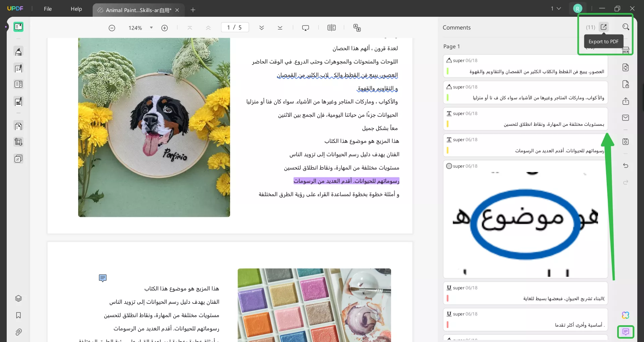Viewport: 644px width, 342px height.
Task: Select the Crop Pages tool
Action: 18,142
